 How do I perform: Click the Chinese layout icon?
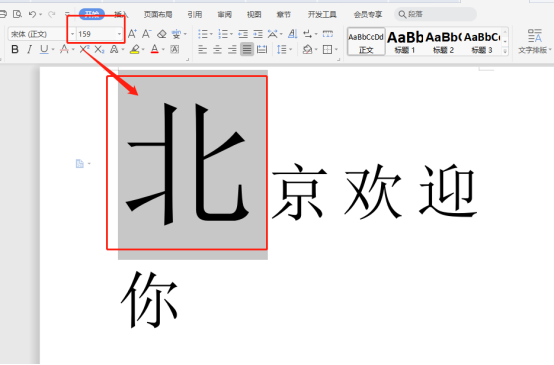click(272, 34)
